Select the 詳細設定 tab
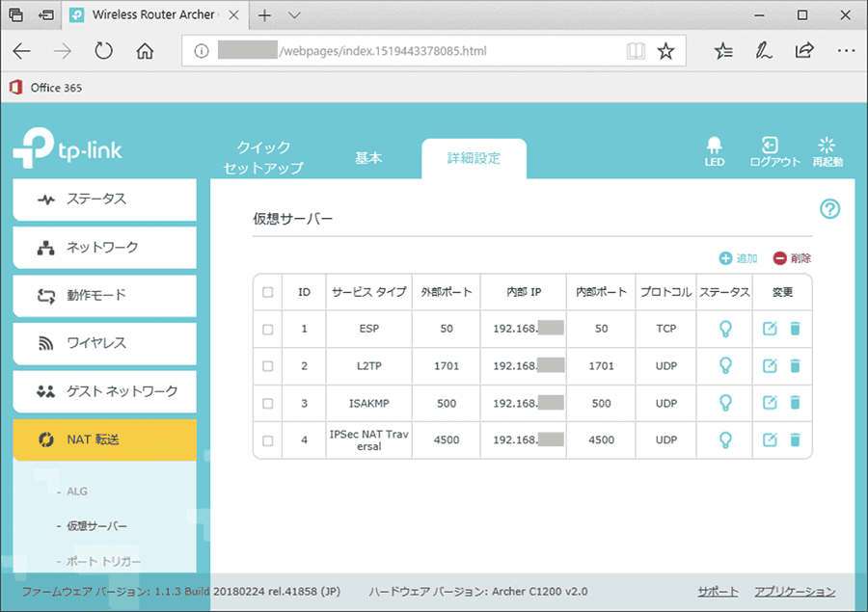The height and width of the screenshot is (612, 868). tap(474, 158)
